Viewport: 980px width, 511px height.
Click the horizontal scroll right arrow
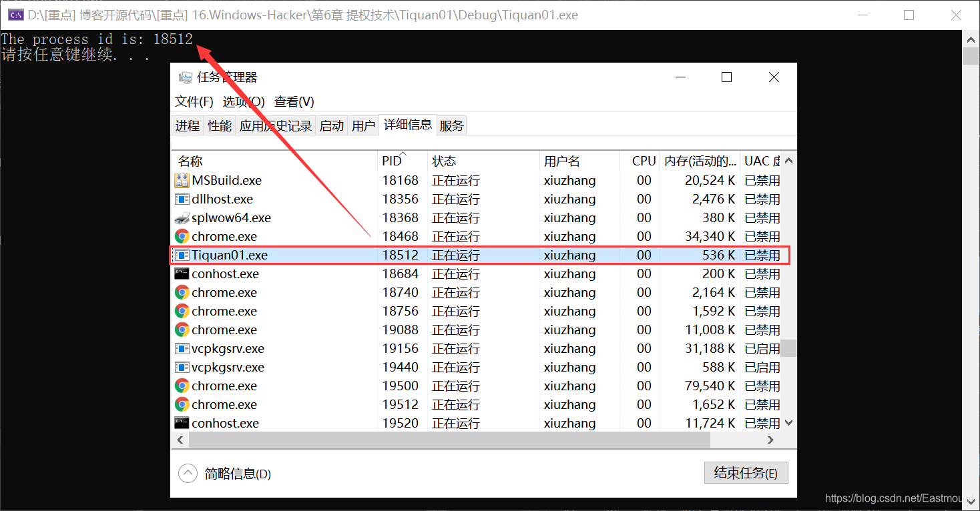click(770, 440)
